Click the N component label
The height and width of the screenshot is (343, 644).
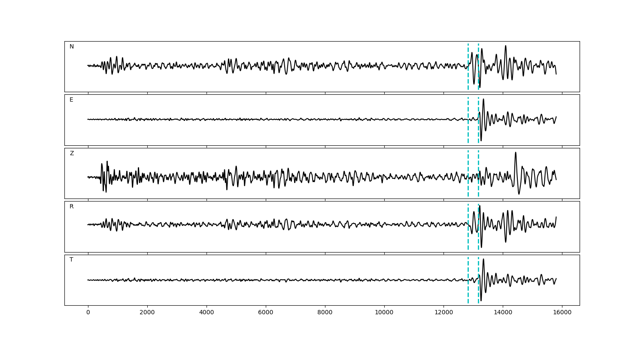point(72,47)
